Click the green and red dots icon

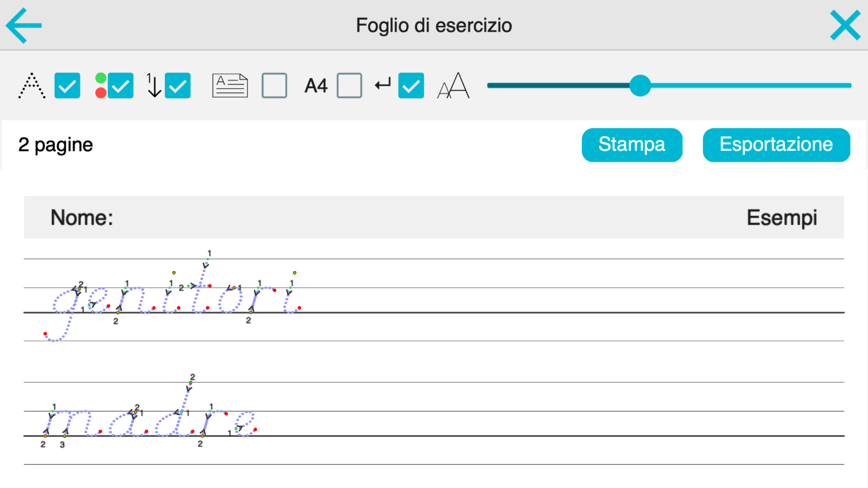point(101,85)
